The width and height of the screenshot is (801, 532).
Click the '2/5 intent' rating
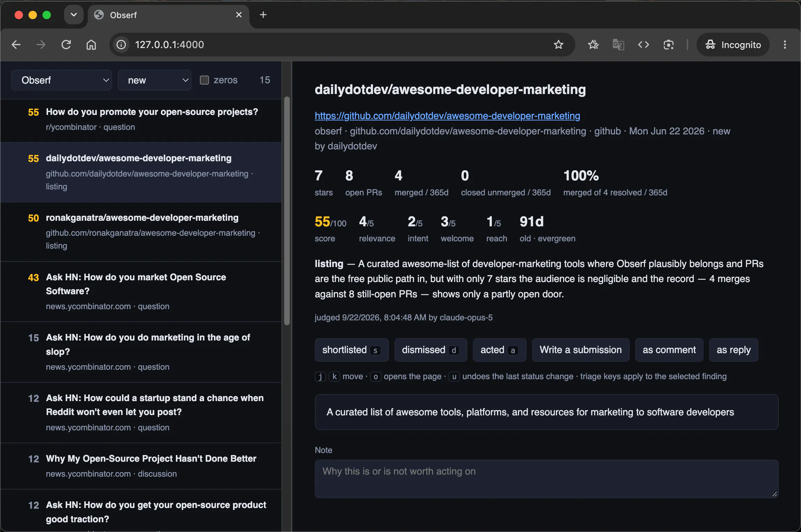(x=418, y=229)
